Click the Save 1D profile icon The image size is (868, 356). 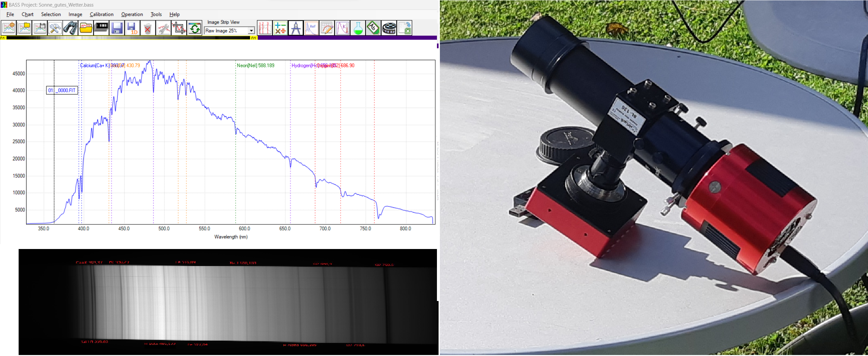(132, 28)
